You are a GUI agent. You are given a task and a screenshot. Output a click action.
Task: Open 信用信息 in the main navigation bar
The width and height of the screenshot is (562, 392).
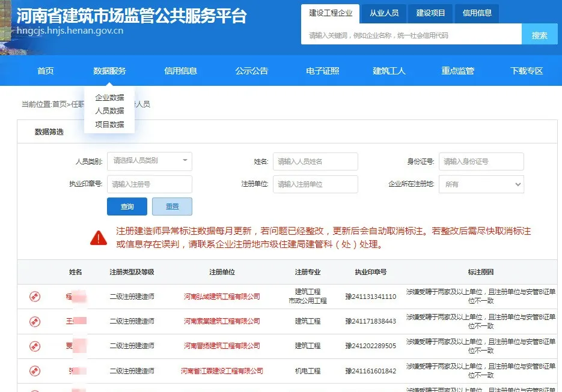181,71
